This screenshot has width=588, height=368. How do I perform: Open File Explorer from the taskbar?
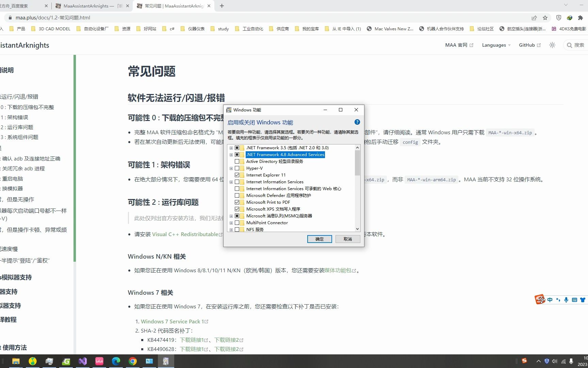coord(16,361)
